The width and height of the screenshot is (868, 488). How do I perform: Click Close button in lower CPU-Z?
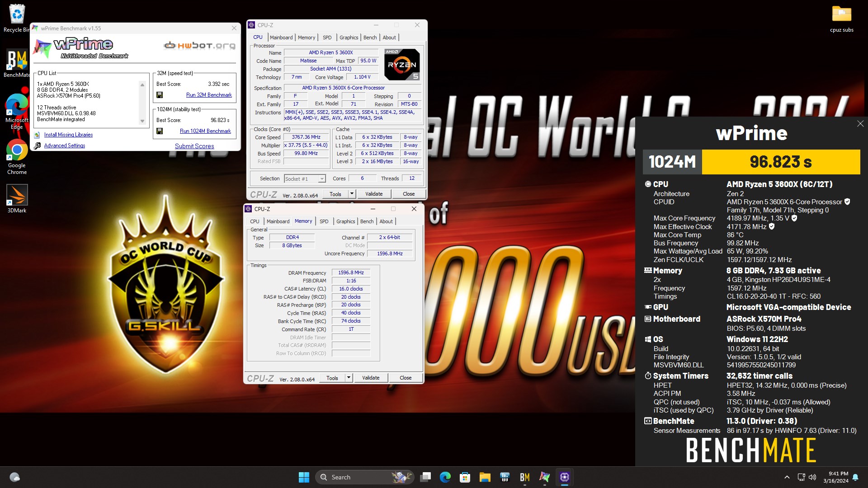pyautogui.click(x=406, y=378)
